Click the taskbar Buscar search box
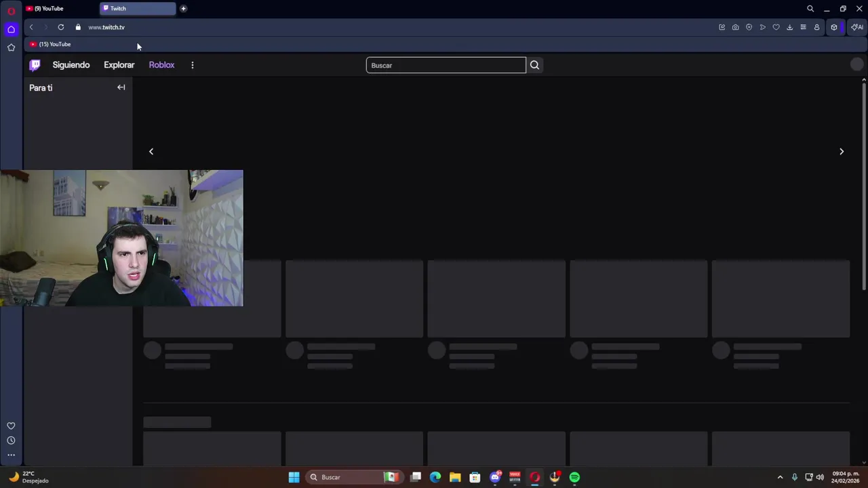This screenshot has height=488, width=868. click(353, 477)
